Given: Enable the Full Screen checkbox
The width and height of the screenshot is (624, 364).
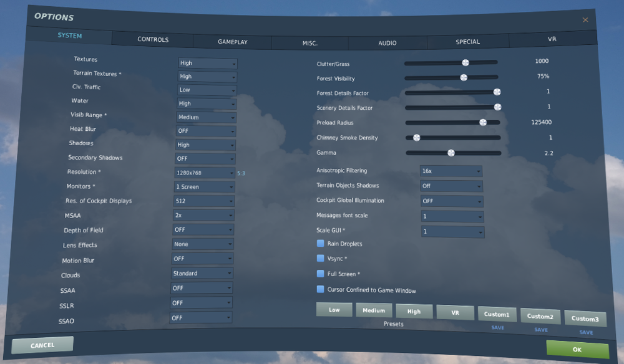Looking at the screenshot, I should click(x=320, y=274).
